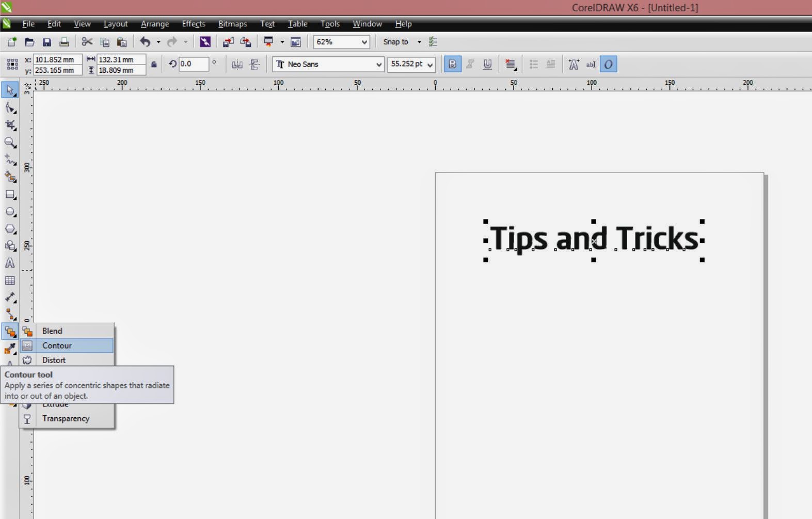Mirror text horizontally

[237, 65]
